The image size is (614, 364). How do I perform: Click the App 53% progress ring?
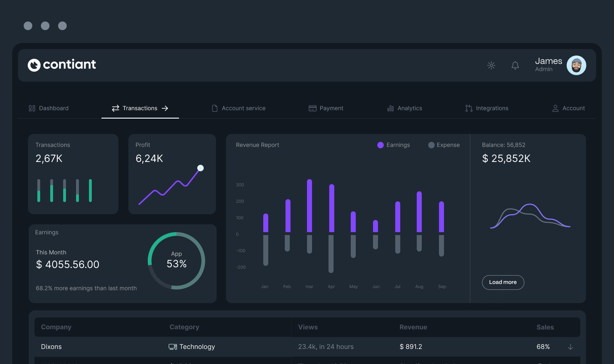176,260
